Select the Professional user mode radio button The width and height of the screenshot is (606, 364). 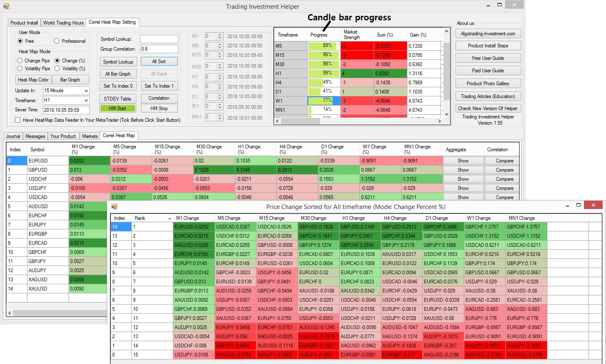tap(57, 41)
